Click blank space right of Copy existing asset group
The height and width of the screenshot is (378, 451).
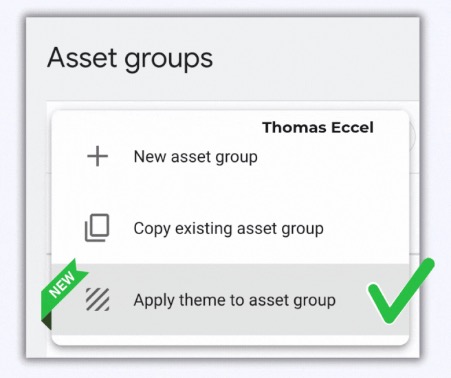(365, 229)
